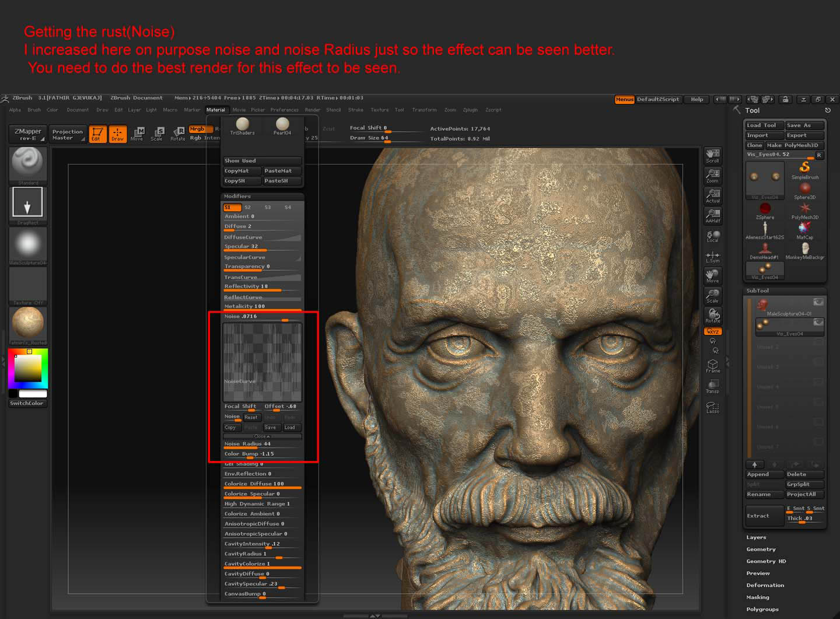
Task: Adjust the Noise Radius slider
Action: click(x=262, y=444)
